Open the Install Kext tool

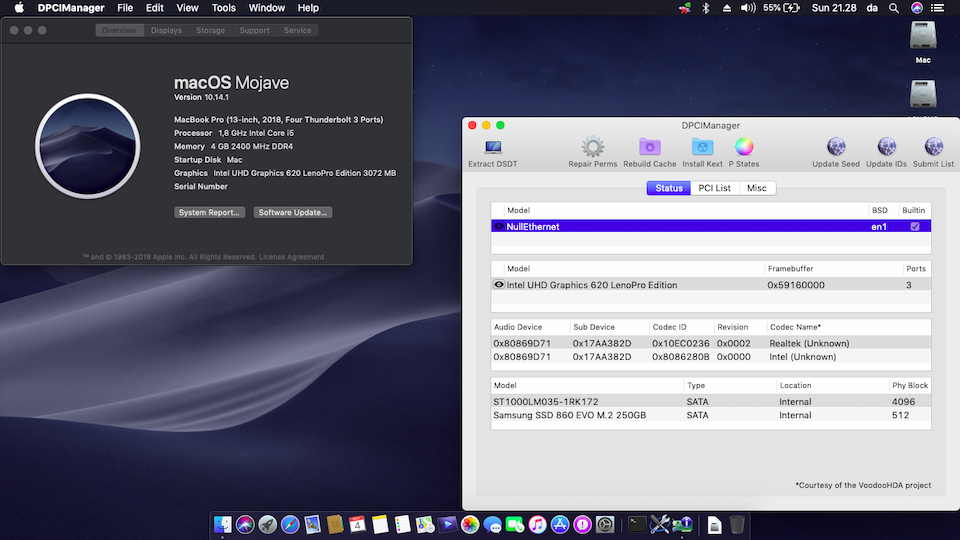(x=702, y=147)
